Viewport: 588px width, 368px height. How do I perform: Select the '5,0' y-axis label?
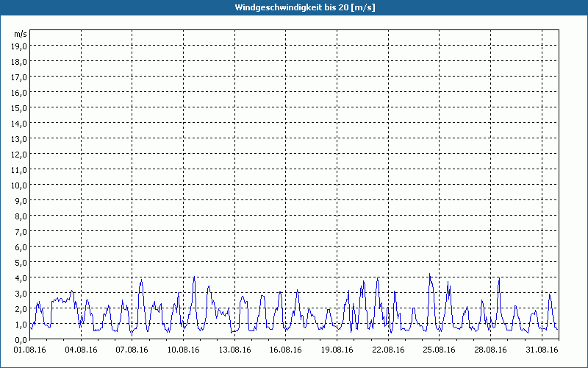point(21,263)
